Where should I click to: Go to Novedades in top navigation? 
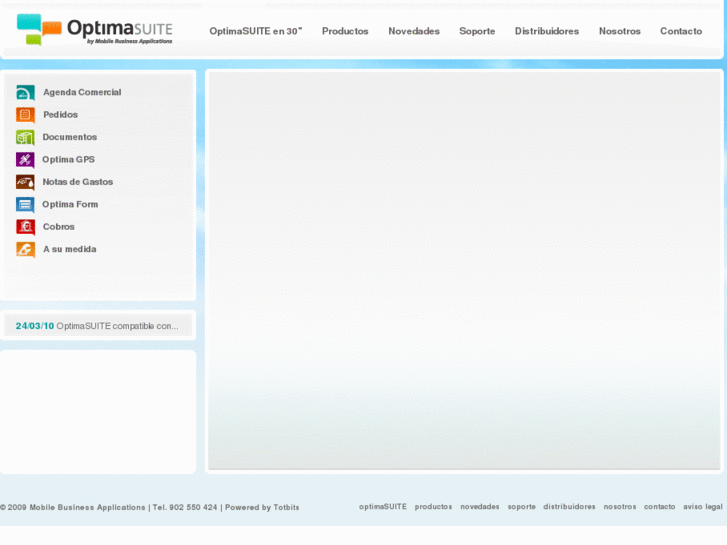pyautogui.click(x=414, y=31)
